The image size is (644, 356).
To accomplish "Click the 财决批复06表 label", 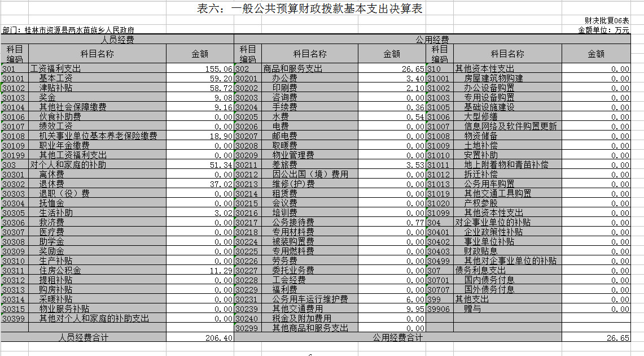I will [607, 20].
